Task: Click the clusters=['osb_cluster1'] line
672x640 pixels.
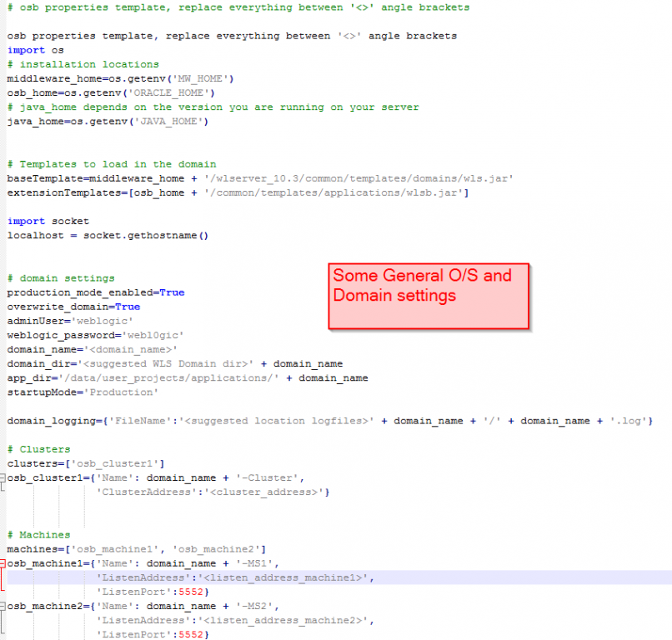Action: point(86,463)
